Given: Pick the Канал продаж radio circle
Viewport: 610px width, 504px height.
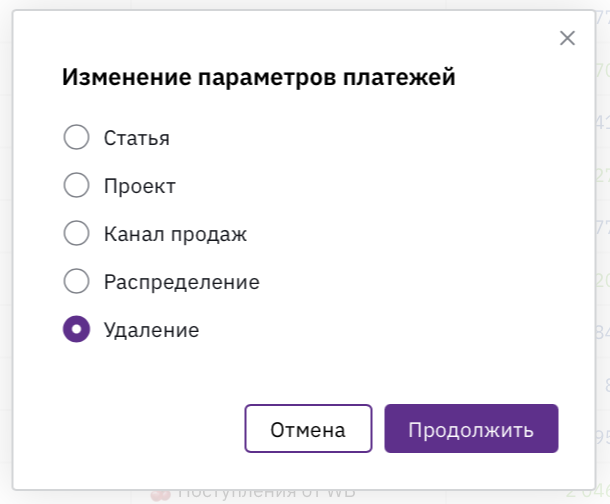Looking at the screenshot, I should point(76,233).
